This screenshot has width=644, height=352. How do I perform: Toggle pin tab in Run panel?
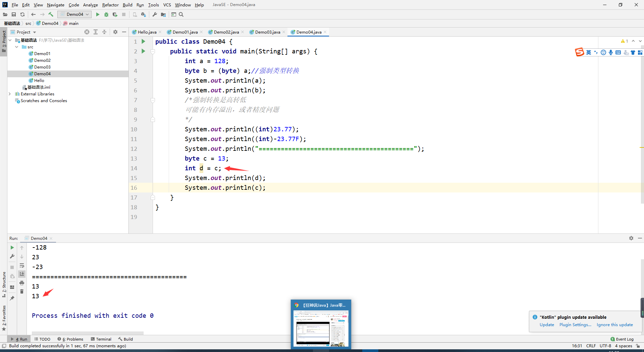click(x=12, y=298)
